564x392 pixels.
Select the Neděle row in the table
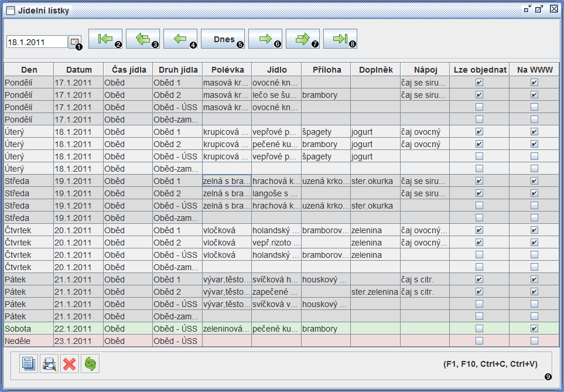point(78,341)
